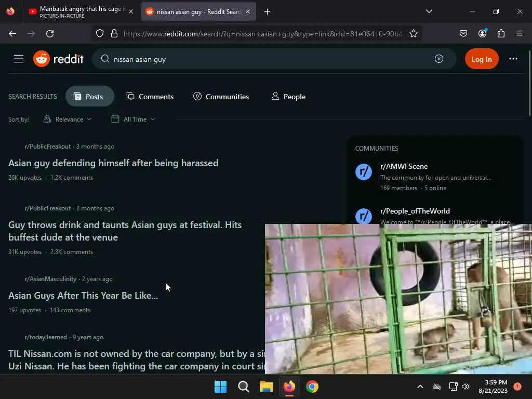The width and height of the screenshot is (532, 399).
Task: Open the All Time filter dropdown
Action: (134, 119)
